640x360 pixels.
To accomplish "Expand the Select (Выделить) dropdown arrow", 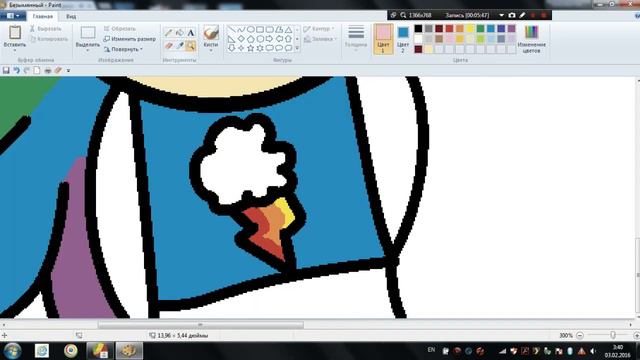I will tap(88, 50).
